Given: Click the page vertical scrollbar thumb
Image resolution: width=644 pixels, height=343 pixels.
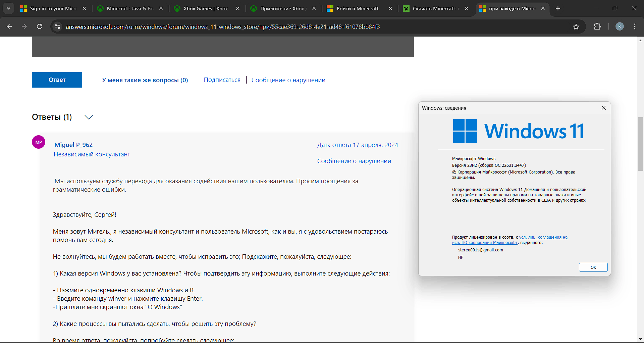Looking at the screenshot, I should point(640,144).
